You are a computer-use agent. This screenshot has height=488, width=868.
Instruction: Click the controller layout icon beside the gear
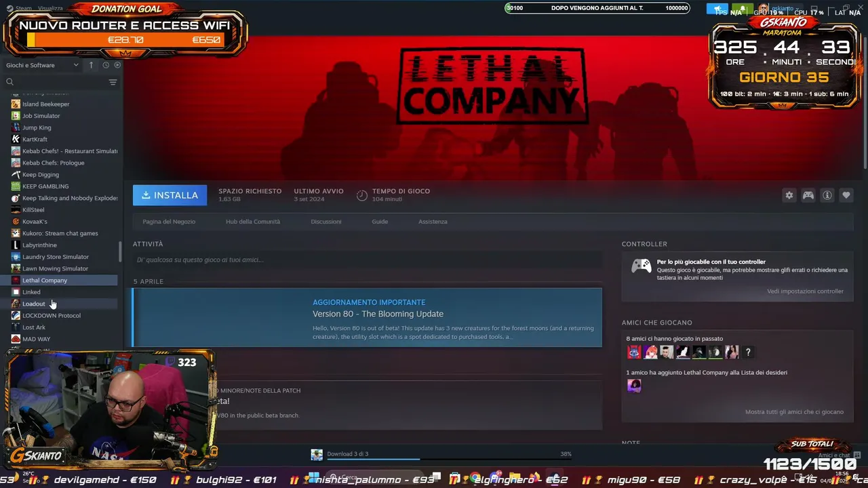click(808, 195)
